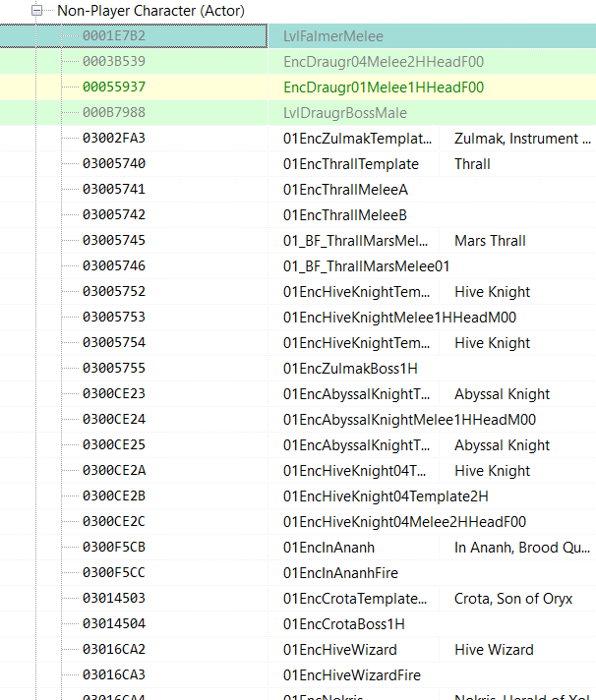Screen dimensions: 596x700
Task: Click 01EncHiveWizardFire editor ID
Action: pyautogui.click(x=352, y=675)
